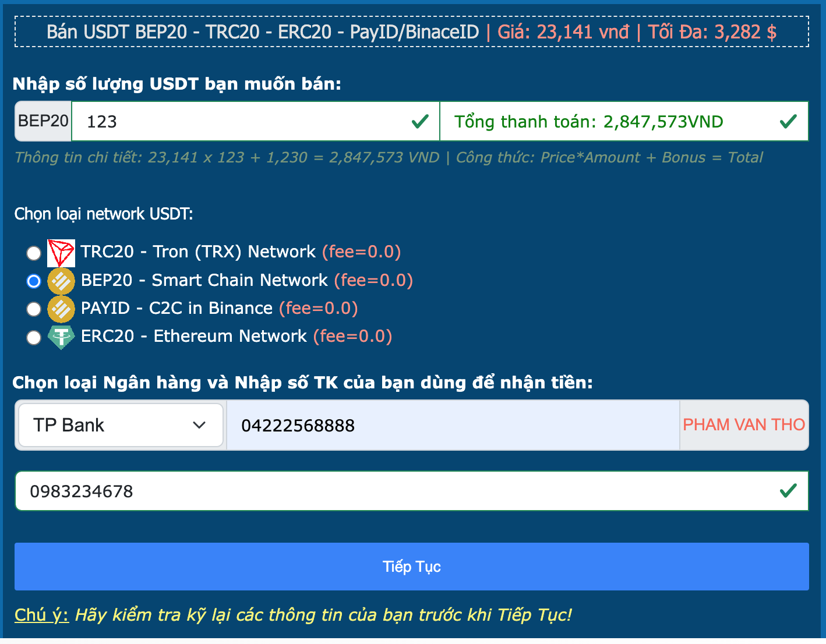This screenshot has height=644, width=826.
Task: Click the Thông tin chi tiết calculation line
Action: click(x=227, y=157)
